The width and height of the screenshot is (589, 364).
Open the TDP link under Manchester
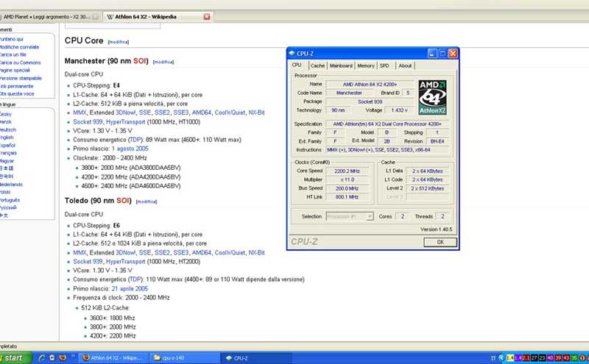[x=135, y=140]
